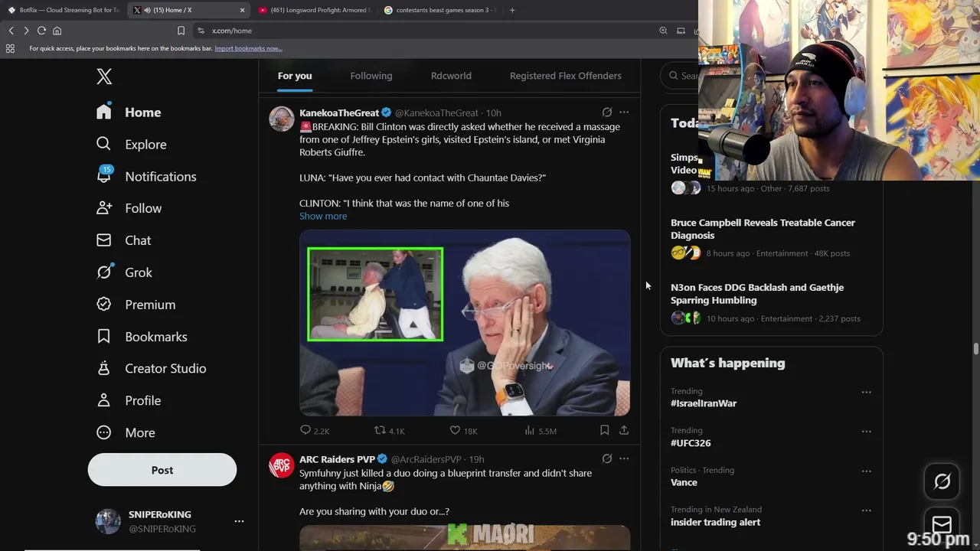The height and width of the screenshot is (551, 980).
Task: Open the Home sidebar item
Action: tap(129, 112)
